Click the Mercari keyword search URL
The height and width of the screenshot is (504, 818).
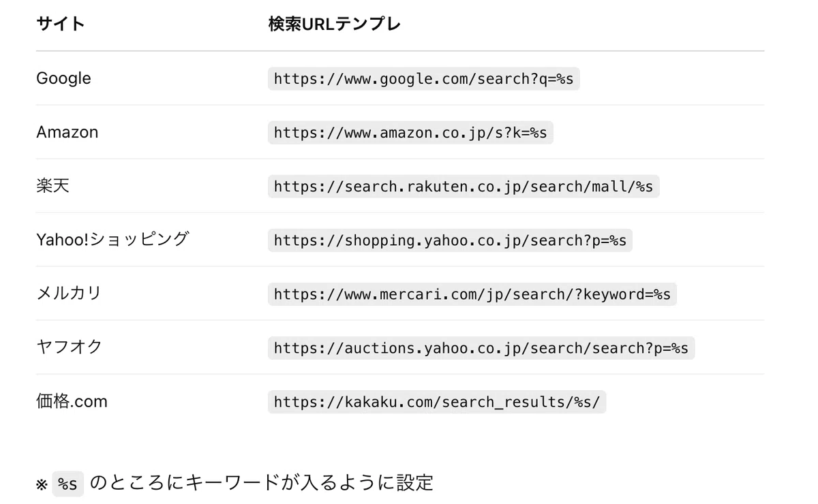(x=472, y=294)
